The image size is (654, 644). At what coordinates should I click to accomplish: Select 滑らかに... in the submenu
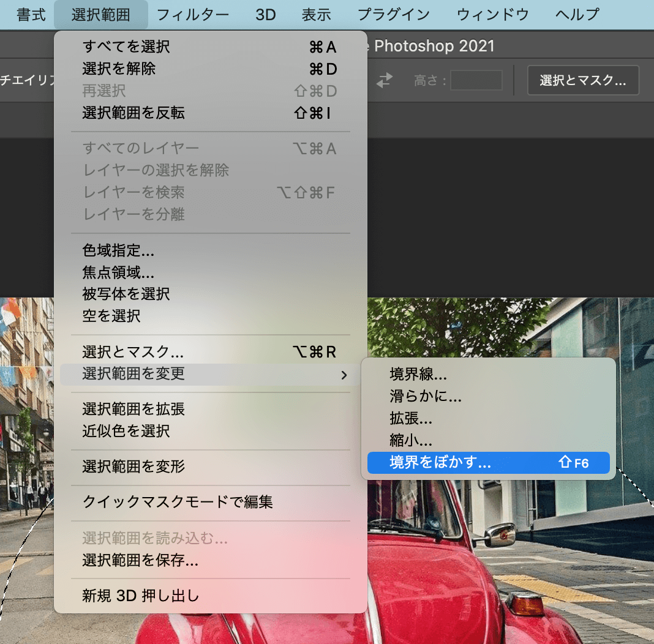(489, 396)
